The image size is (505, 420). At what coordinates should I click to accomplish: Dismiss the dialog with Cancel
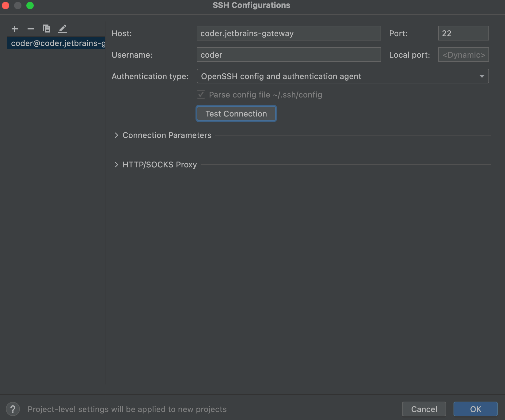pyautogui.click(x=424, y=409)
